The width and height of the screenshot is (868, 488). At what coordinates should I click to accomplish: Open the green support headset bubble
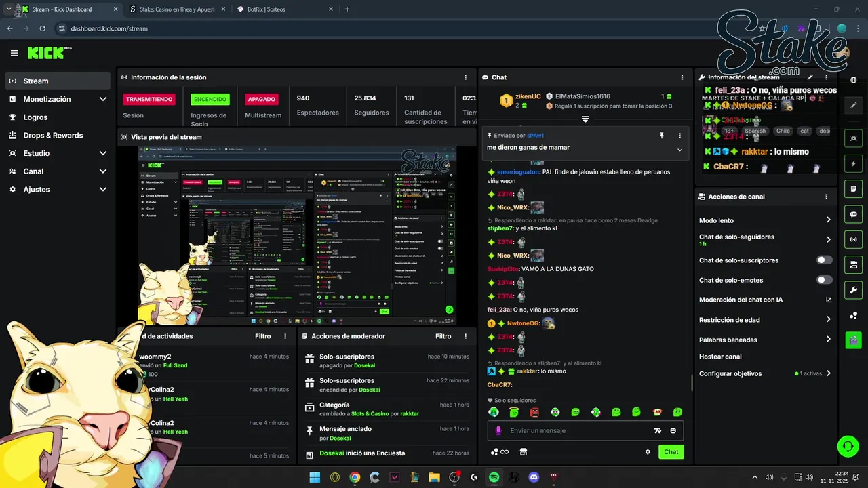click(x=848, y=446)
